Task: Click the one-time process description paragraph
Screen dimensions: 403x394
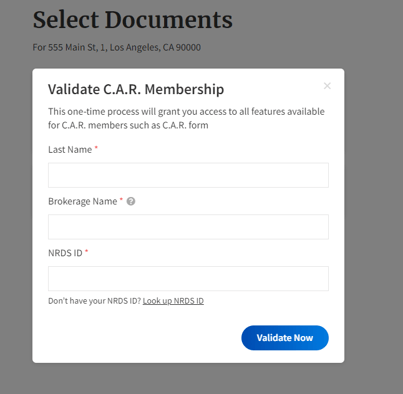Action: [x=186, y=118]
